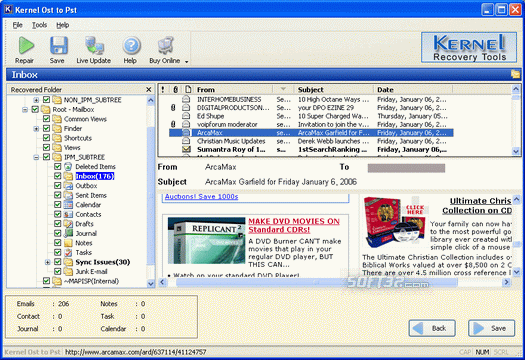This screenshot has width=525, height=360.
Task: Click the Contacts folder icon
Action: coord(68,214)
